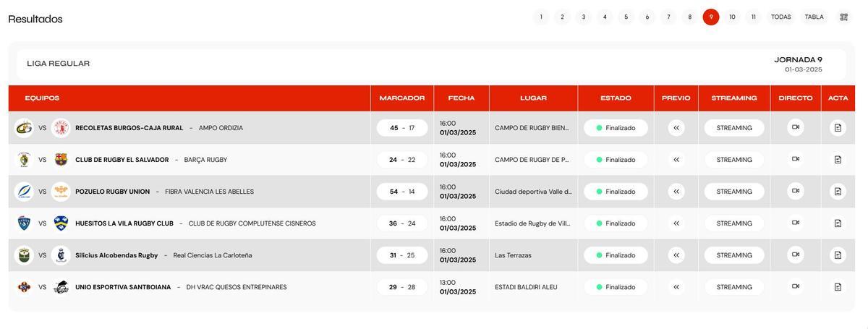The width and height of the screenshot is (868, 329).
Task: Open the QR code icon at top right
Action: (843, 17)
